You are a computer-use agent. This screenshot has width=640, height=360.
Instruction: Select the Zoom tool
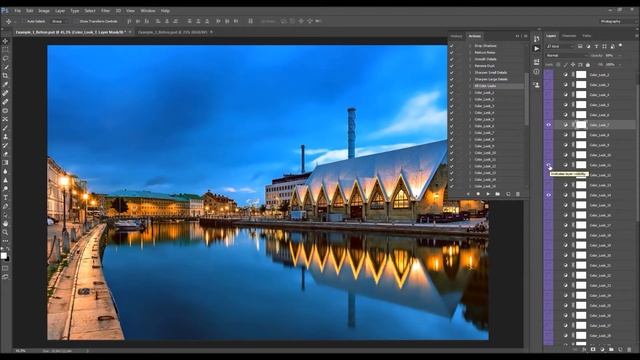5,232
